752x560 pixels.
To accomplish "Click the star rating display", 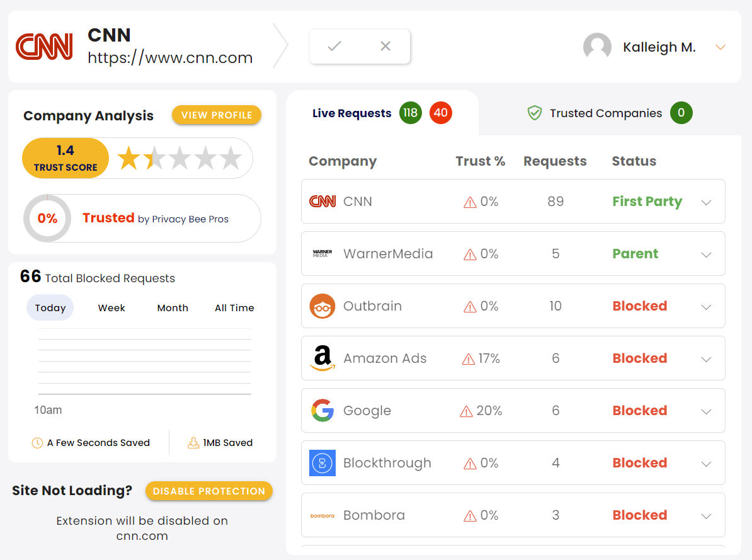I will click(x=179, y=158).
